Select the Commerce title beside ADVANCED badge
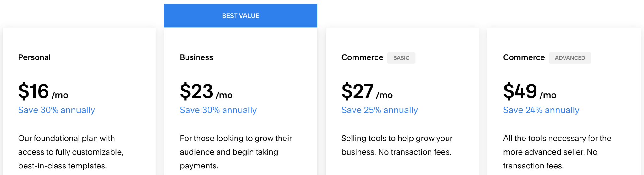Screen dimensions: 644x175 (x=524, y=57)
